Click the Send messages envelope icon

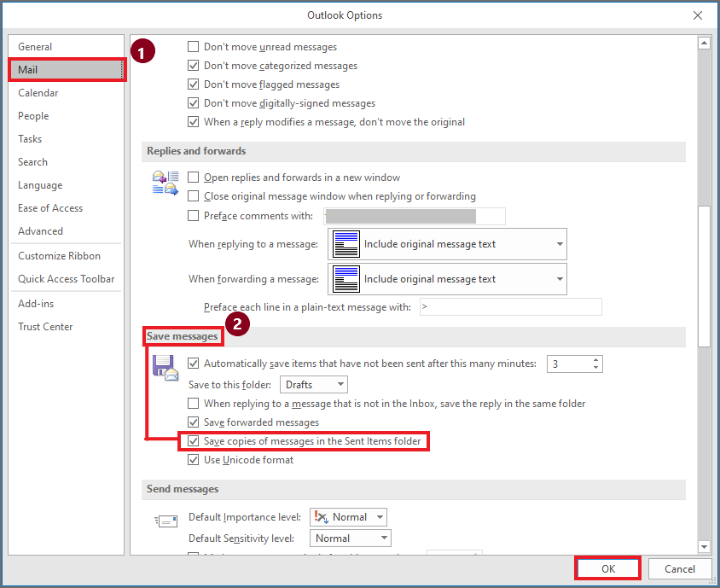click(165, 521)
